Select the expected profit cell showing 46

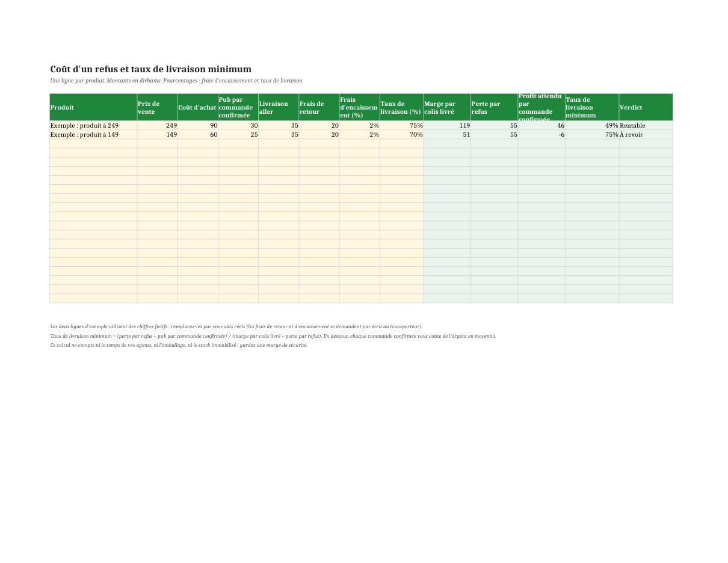[541, 126]
